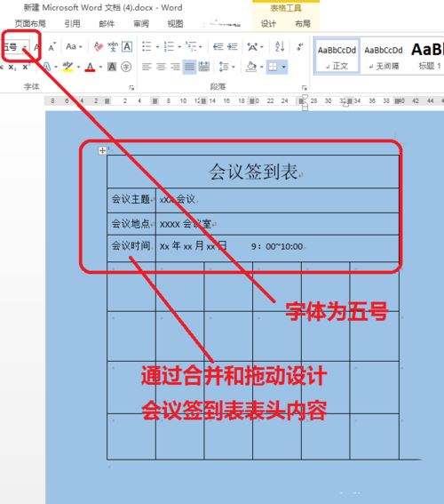
Task: Click the bullet list icon
Action: point(147,46)
